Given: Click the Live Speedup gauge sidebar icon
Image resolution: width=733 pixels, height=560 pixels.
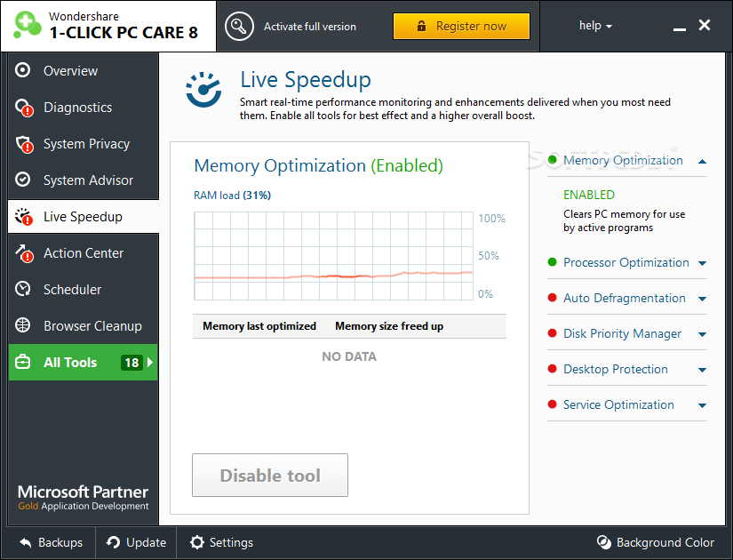Looking at the screenshot, I should point(24,217).
